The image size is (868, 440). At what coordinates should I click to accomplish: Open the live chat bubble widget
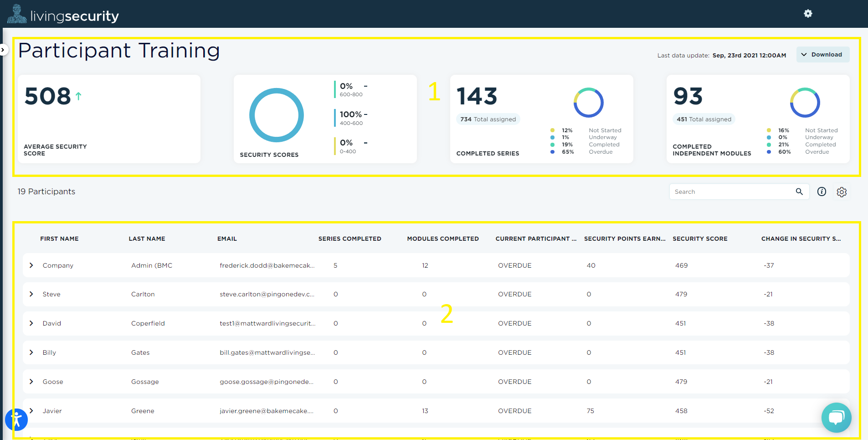point(837,418)
